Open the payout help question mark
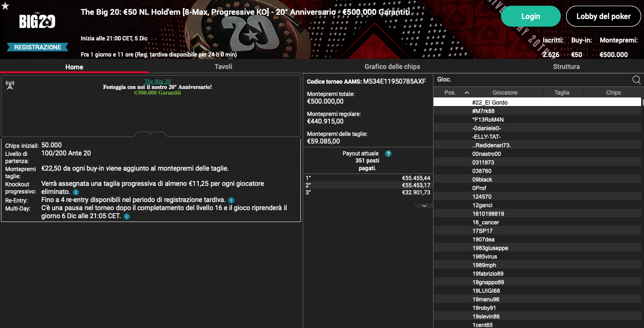Viewport: 644px width, 328px height. click(388, 154)
